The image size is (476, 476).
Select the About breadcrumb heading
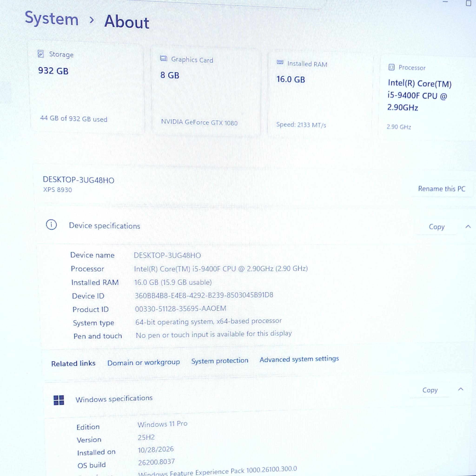point(127,22)
